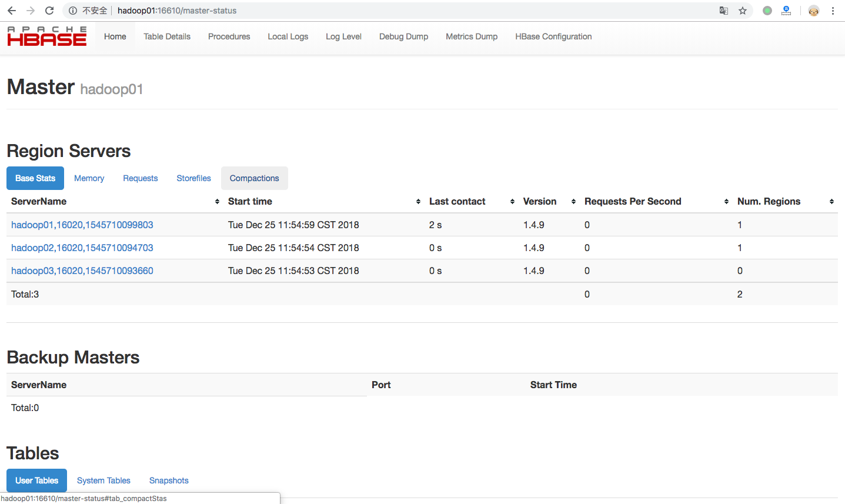
Task: Bookmark this page with star icon
Action: (743, 11)
